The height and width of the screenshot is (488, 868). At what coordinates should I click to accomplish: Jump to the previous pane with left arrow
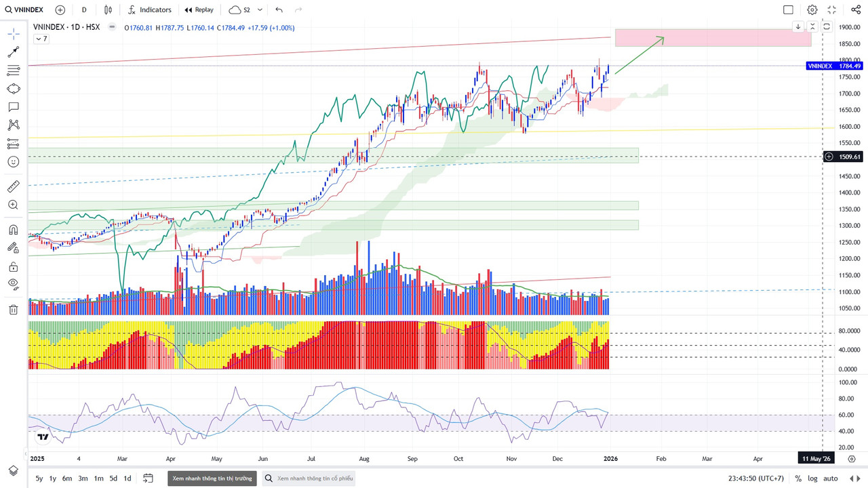click(x=852, y=479)
